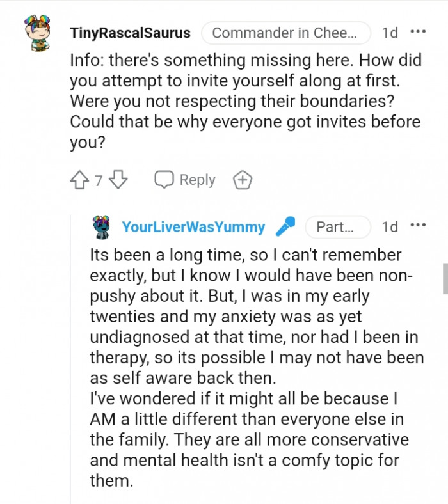Downvote TinyRascalSaurus's comment
Image resolution: width=448 pixels, height=504 pixels.
pyautogui.click(x=118, y=180)
